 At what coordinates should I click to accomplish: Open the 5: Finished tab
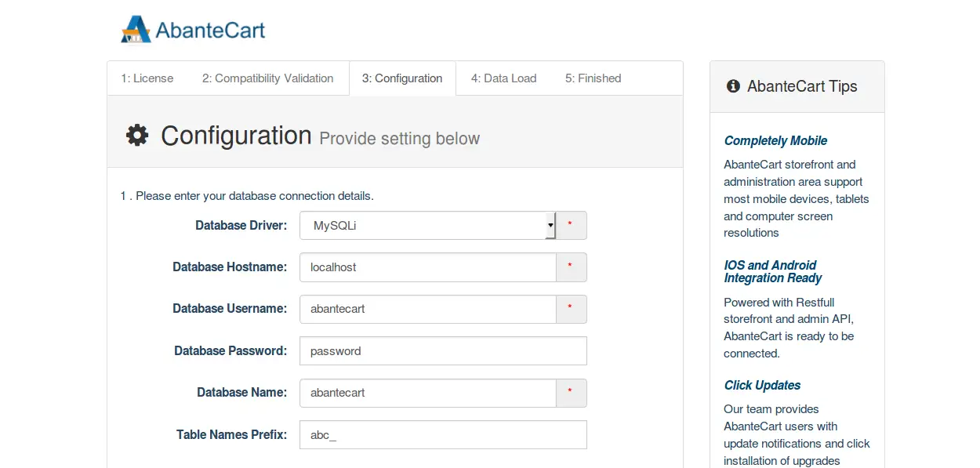pyautogui.click(x=593, y=78)
